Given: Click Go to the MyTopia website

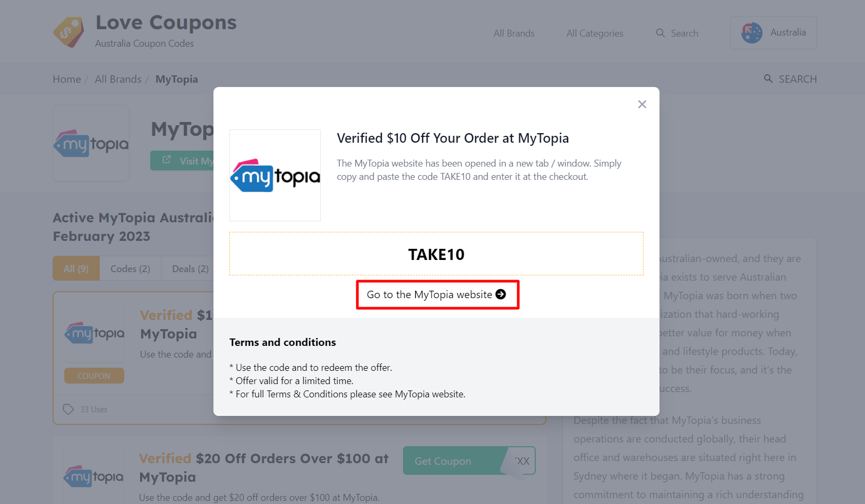Looking at the screenshot, I should [x=430, y=294].
